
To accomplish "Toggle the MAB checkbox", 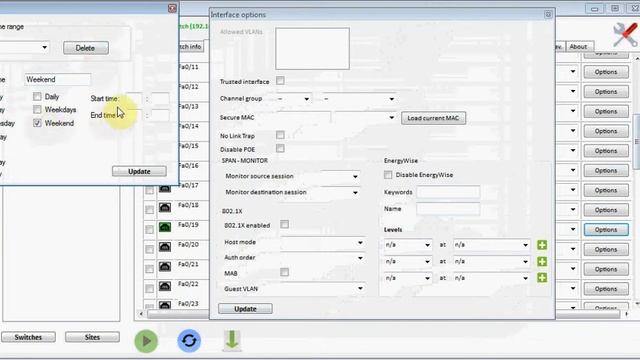I will click(x=284, y=272).
